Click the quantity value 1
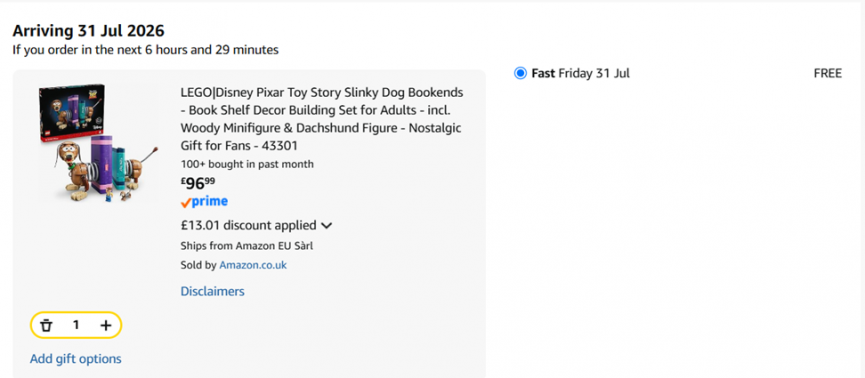865x378 pixels. [x=76, y=326]
